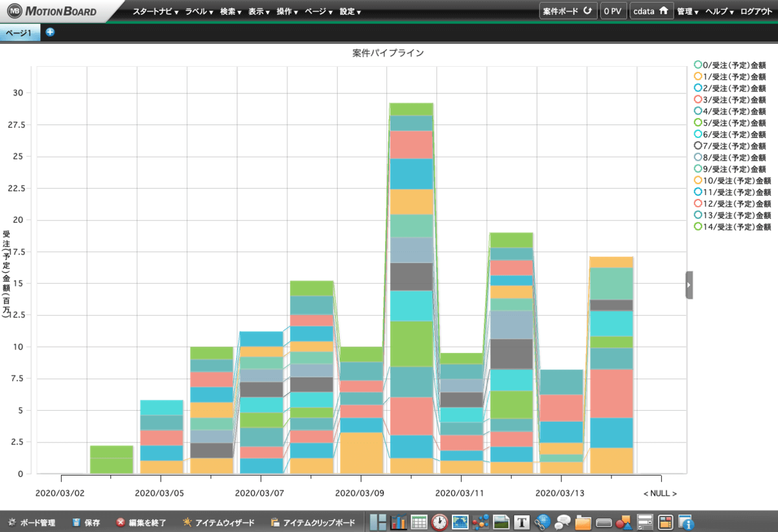778x532 pixels.
Task: Toggle 14/受注(予定)金額 legend series
Action: tap(732, 227)
